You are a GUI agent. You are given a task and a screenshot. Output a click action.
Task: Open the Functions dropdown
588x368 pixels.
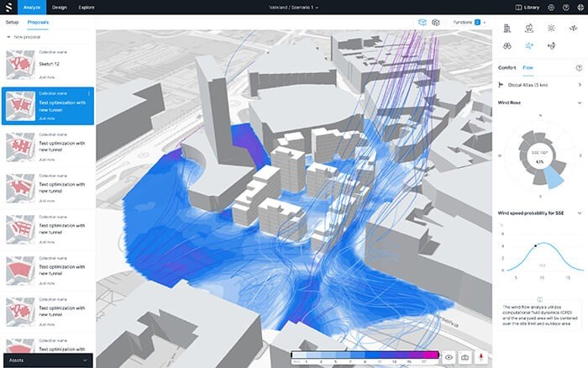[x=469, y=23]
